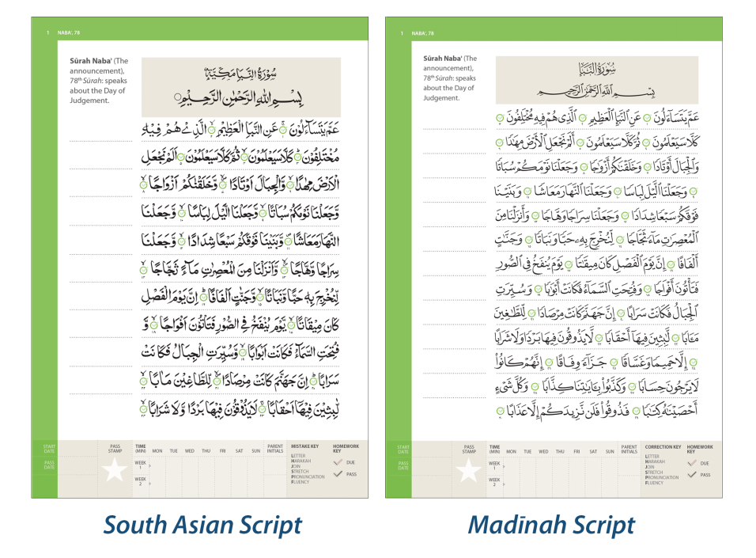Click the FRI column header on Madinah page
This screenshot has width=756, height=558.
[x=576, y=451]
